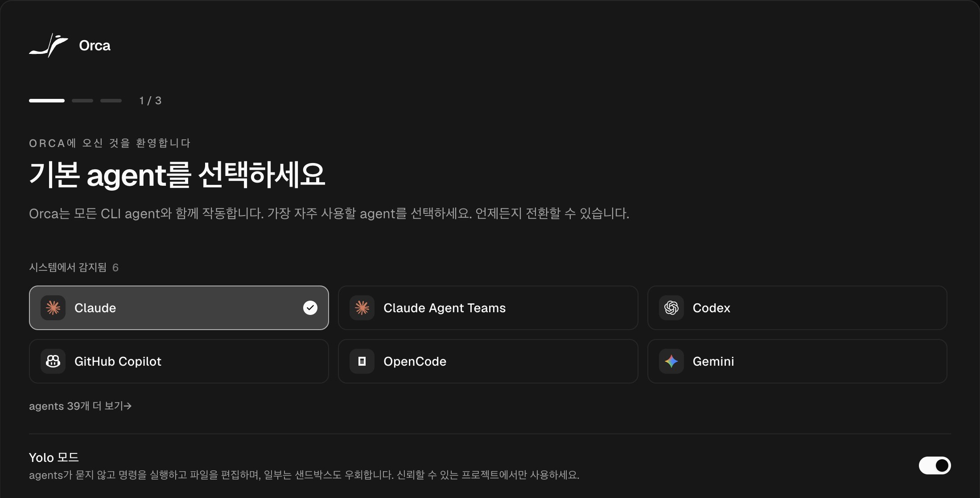Screen dimensions: 980x498
Task: Click the detected agents count '6'
Action: point(115,267)
